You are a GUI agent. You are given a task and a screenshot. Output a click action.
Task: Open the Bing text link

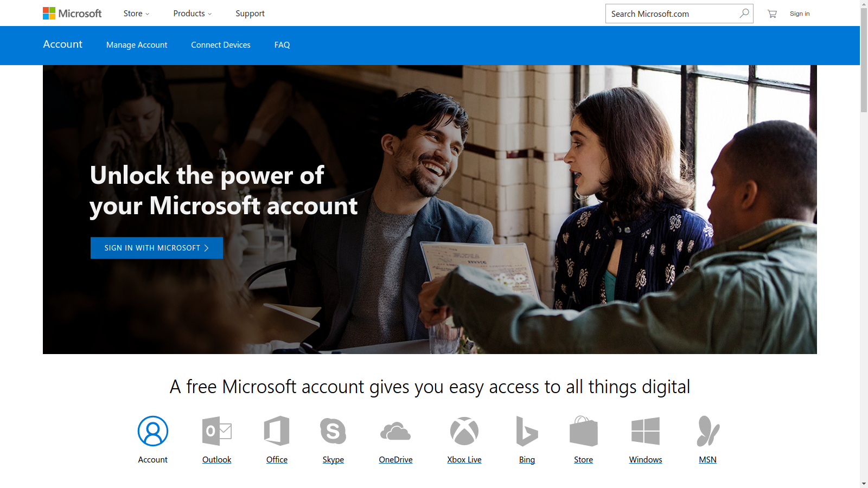tap(527, 460)
